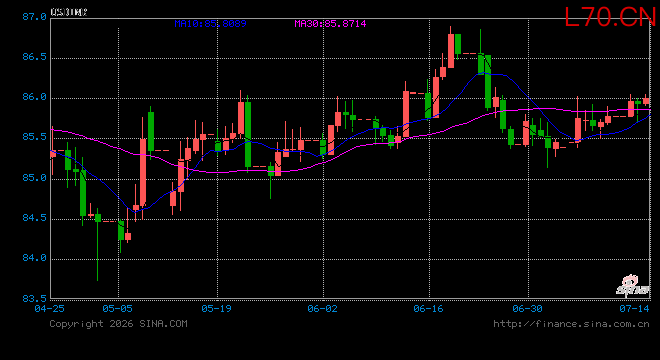This screenshot has width=660, height=360.
Task: Click the 06-30 date axis label
Action: click(x=527, y=309)
